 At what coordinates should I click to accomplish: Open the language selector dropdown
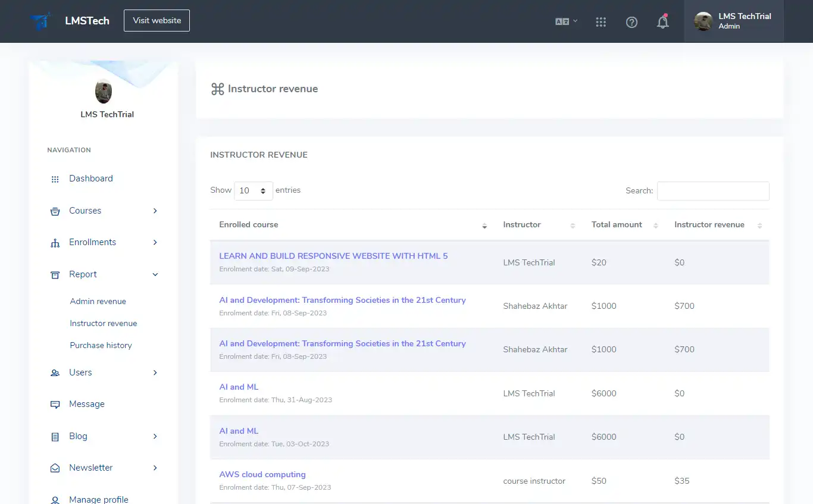(565, 21)
